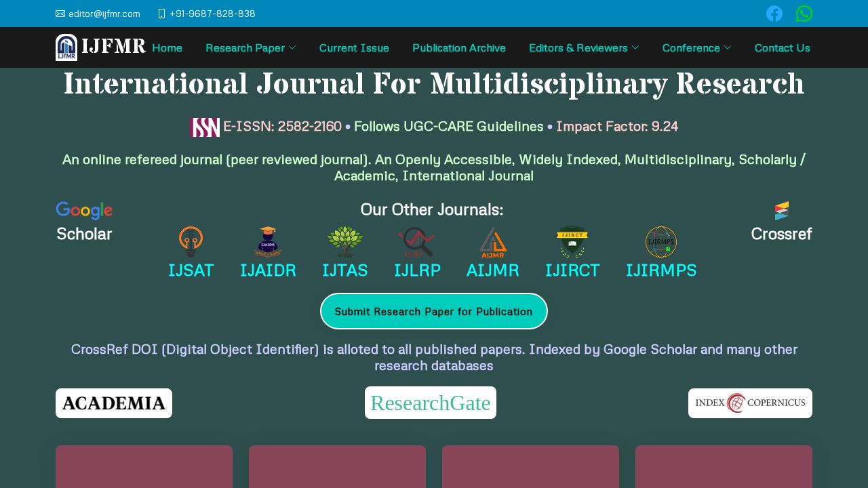Expand the Conference dropdown menu

pos(697,47)
